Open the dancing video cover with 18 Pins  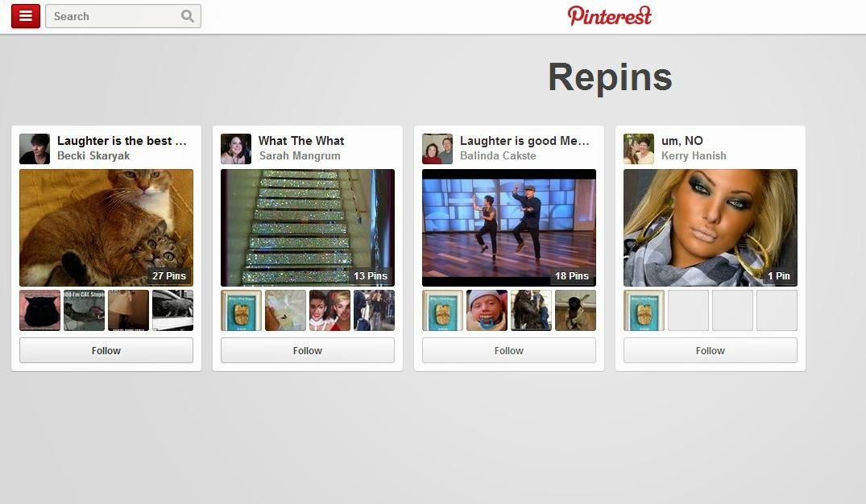click(x=508, y=227)
